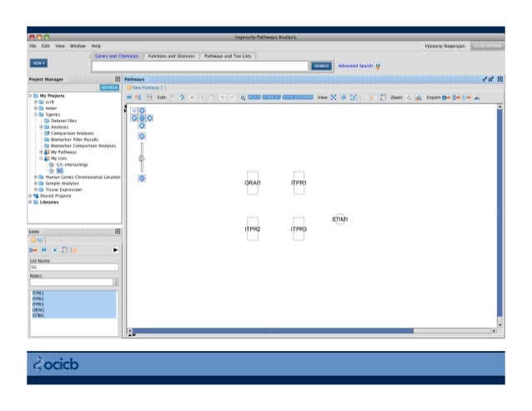Click the refresh-style arrows icon beside Edit
The height and width of the screenshot is (411, 532).
pyautogui.click(x=182, y=98)
